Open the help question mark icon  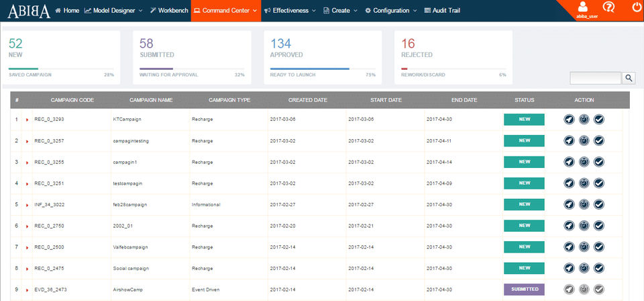(608, 7)
